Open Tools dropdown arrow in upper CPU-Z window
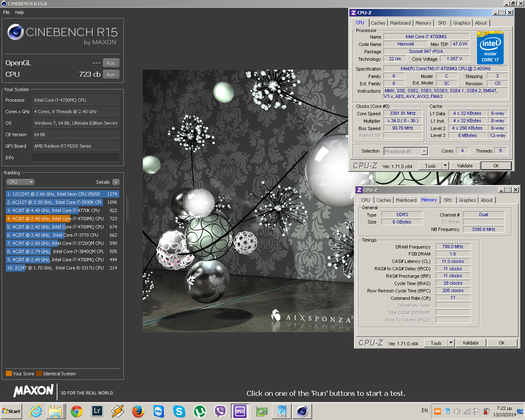Viewport: 525px width, 420px height. tap(445, 166)
